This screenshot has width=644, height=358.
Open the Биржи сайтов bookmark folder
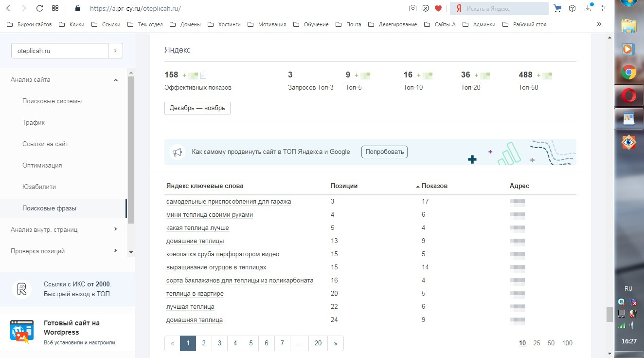[x=30, y=24]
